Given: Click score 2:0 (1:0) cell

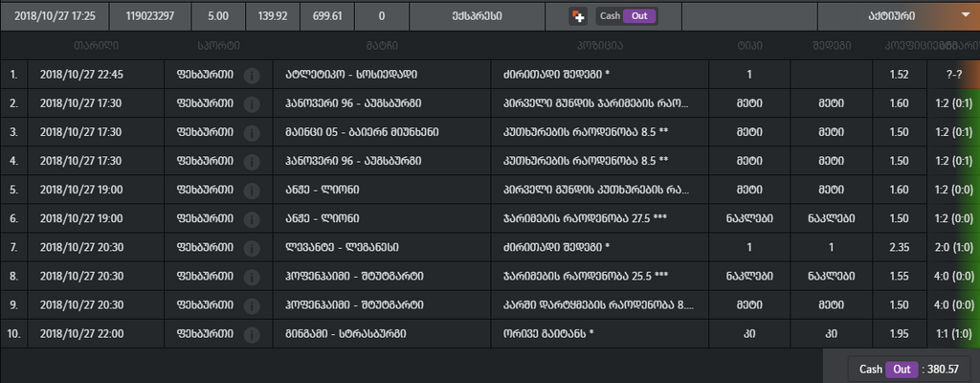Looking at the screenshot, I should click(954, 248).
